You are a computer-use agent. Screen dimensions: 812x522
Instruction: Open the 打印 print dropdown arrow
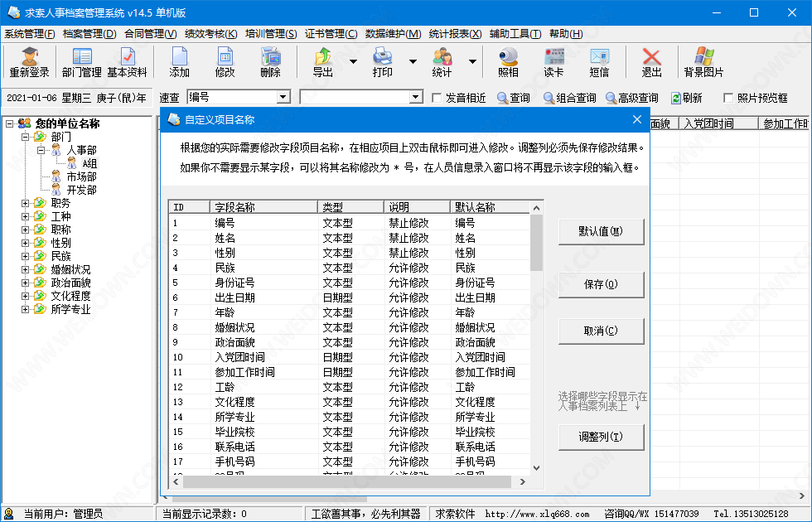[x=413, y=61]
